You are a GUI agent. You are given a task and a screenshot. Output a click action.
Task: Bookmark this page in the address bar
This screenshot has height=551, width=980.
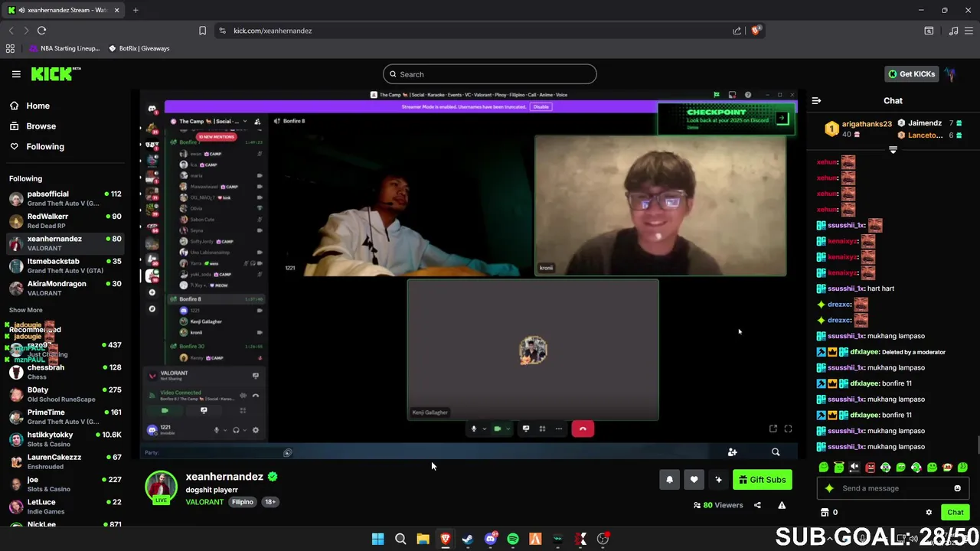pyautogui.click(x=202, y=31)
